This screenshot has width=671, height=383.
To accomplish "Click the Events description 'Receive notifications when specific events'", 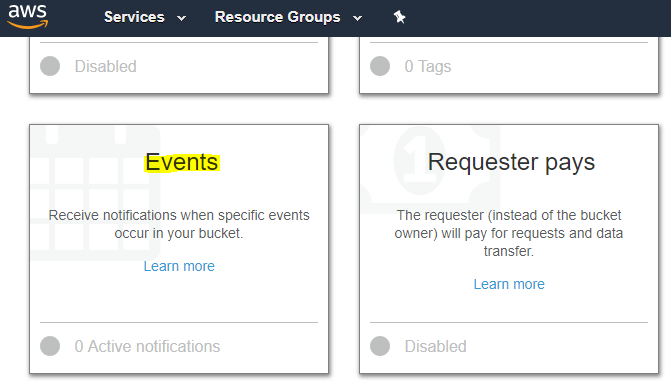I will click(179, 215).
